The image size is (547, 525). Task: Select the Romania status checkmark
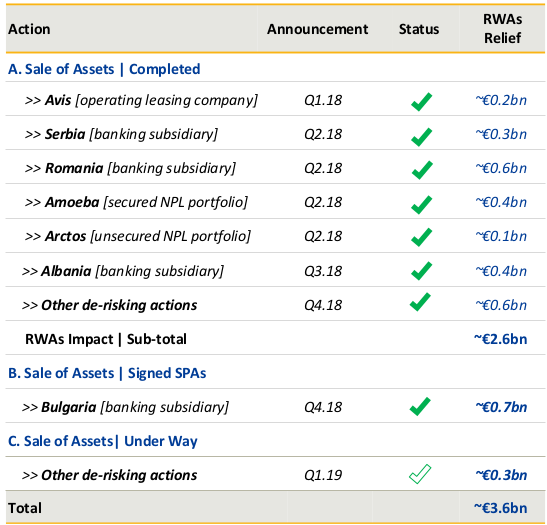pos(421,170)
